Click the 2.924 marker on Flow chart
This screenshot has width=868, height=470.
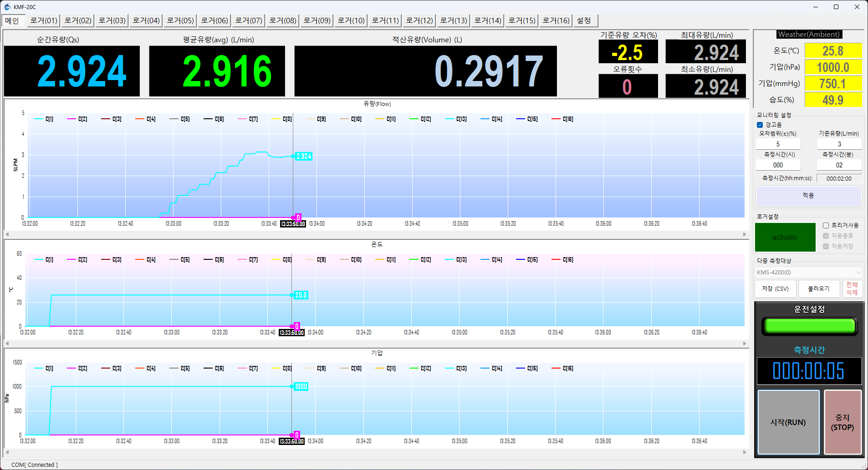[x=304, y=157]
